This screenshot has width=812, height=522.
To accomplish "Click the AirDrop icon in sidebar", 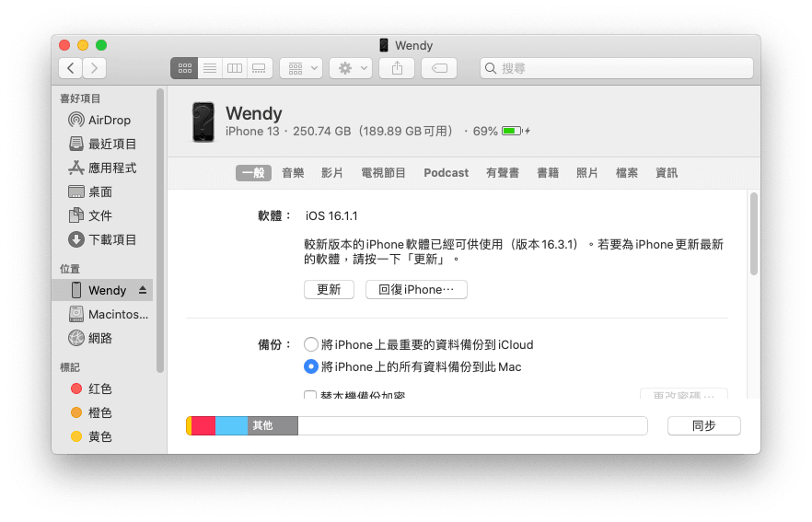I will (77, 120).
